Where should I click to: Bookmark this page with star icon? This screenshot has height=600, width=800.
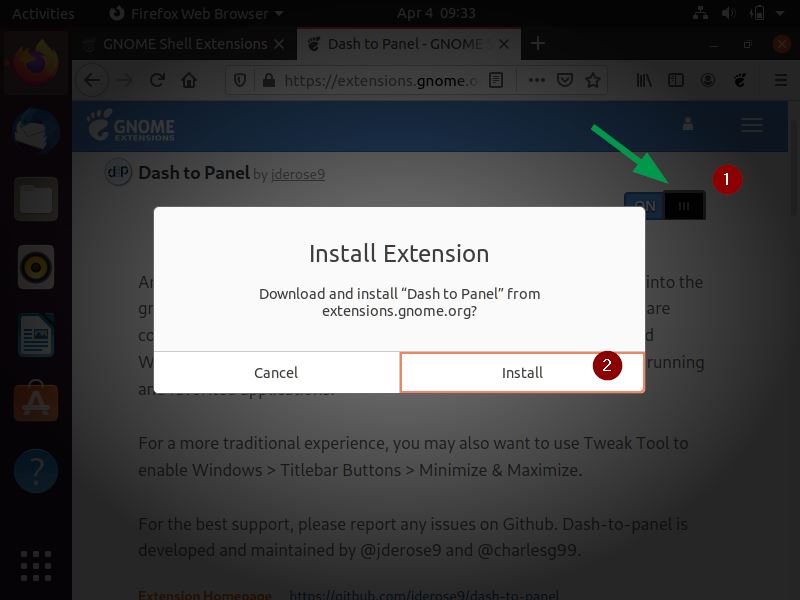(592, 80)
